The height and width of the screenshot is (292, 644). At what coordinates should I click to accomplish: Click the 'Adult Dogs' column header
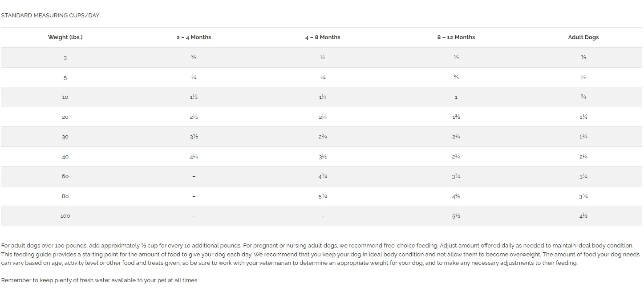click(x=583, y=37)
